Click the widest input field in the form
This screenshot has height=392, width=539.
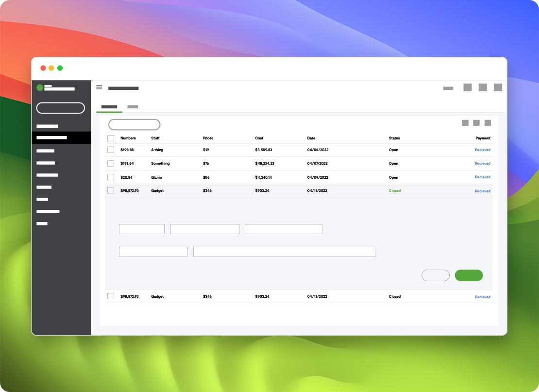pos(285,252)
